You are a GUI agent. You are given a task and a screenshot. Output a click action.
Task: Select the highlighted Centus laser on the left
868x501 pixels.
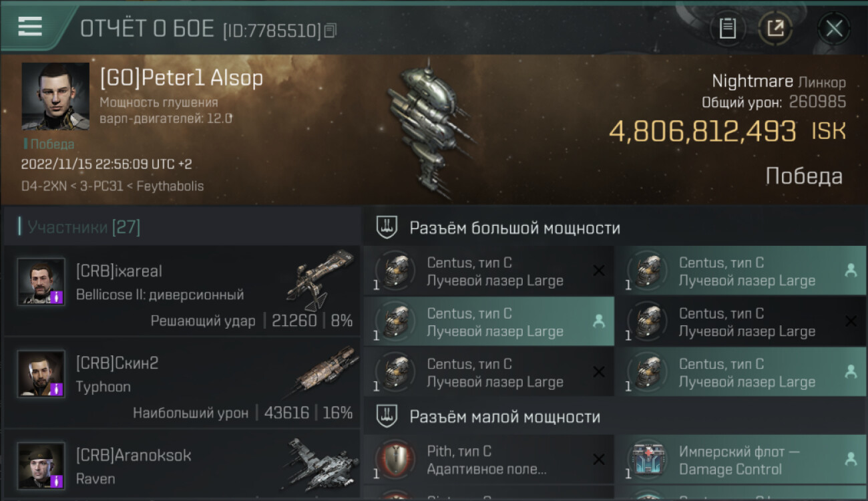[489, 322]
